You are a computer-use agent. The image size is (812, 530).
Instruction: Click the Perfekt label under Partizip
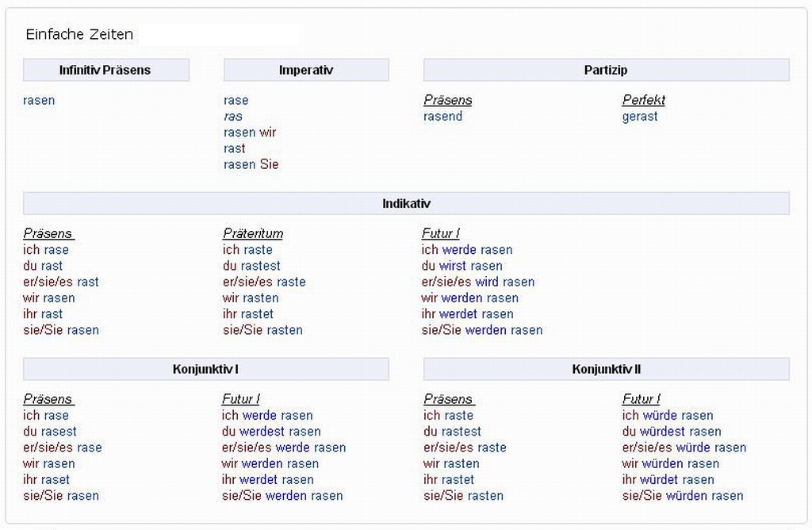(643, 101)
